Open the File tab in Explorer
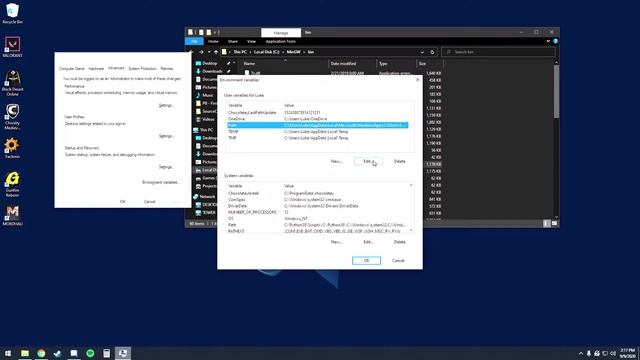Screen dimensions: 640x360 pos(194,41)
